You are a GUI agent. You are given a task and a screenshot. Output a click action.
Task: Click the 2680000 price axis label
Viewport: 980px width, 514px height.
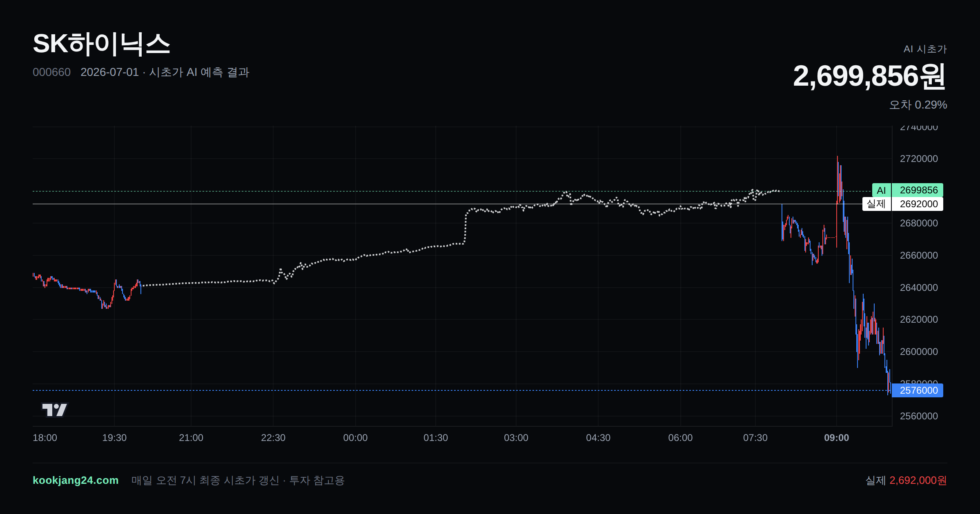tap(919, 223)
